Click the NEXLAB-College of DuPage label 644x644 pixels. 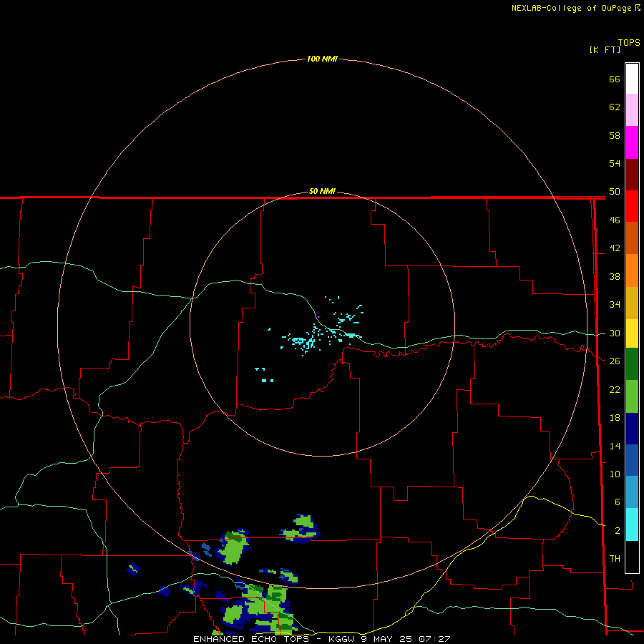pos(571,8)
